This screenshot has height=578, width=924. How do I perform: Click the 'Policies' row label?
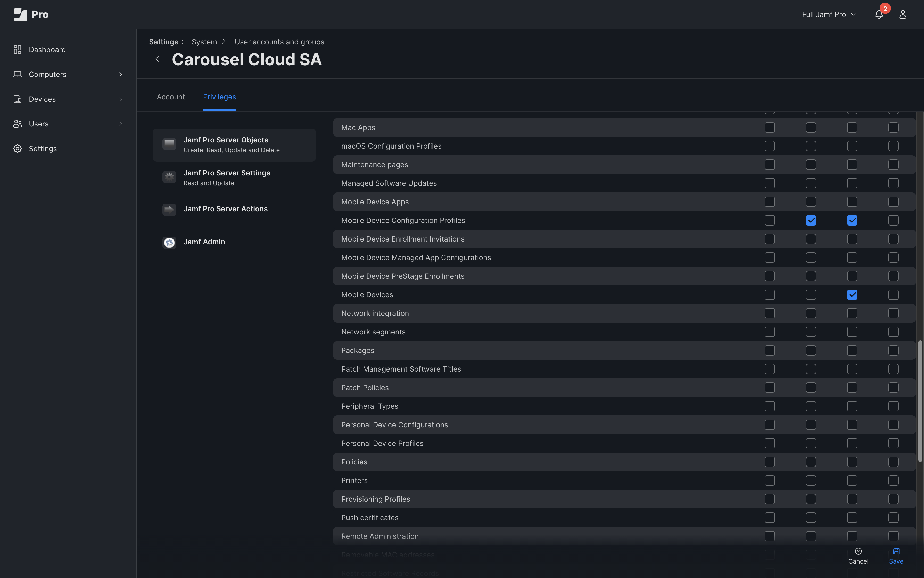click(354, 462)
